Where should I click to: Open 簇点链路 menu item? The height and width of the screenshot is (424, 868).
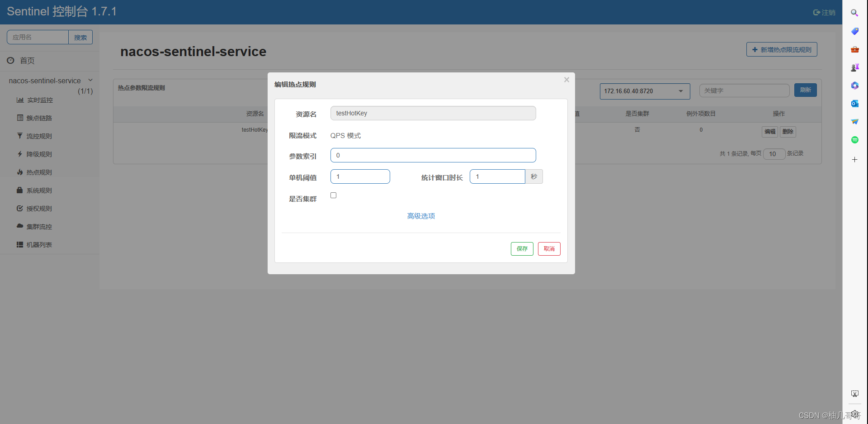(39, 118)
